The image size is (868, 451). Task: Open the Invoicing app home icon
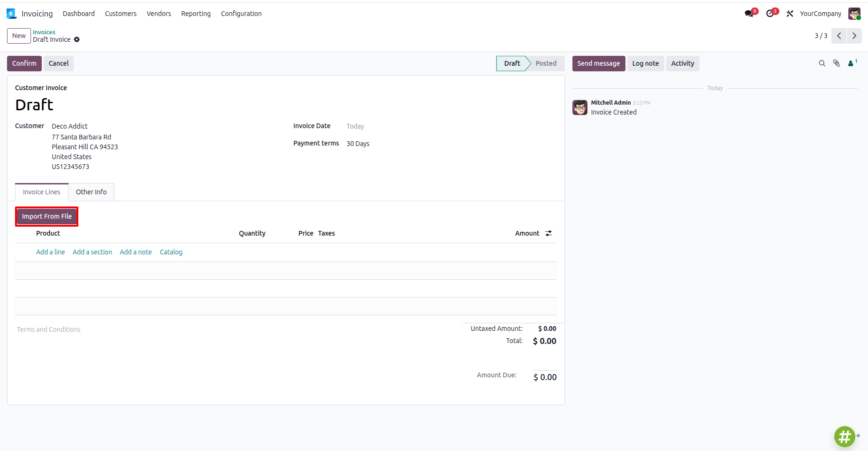(x=12, y=14)
